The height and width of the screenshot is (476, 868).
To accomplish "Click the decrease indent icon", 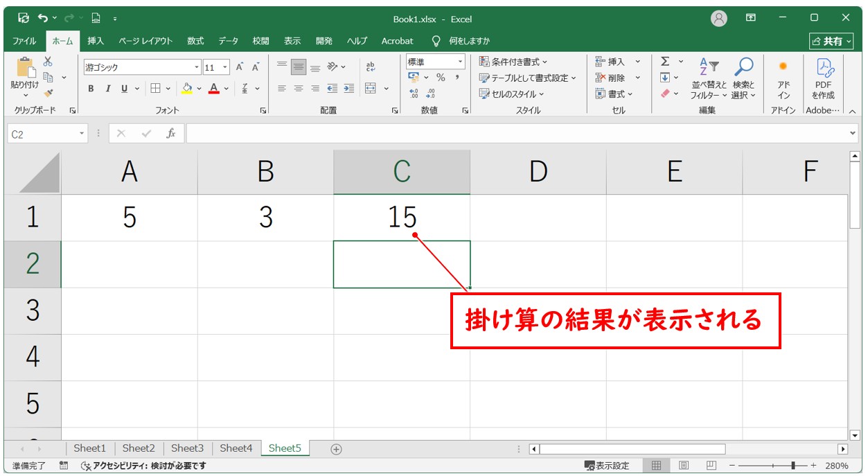I will pos(333,88).
